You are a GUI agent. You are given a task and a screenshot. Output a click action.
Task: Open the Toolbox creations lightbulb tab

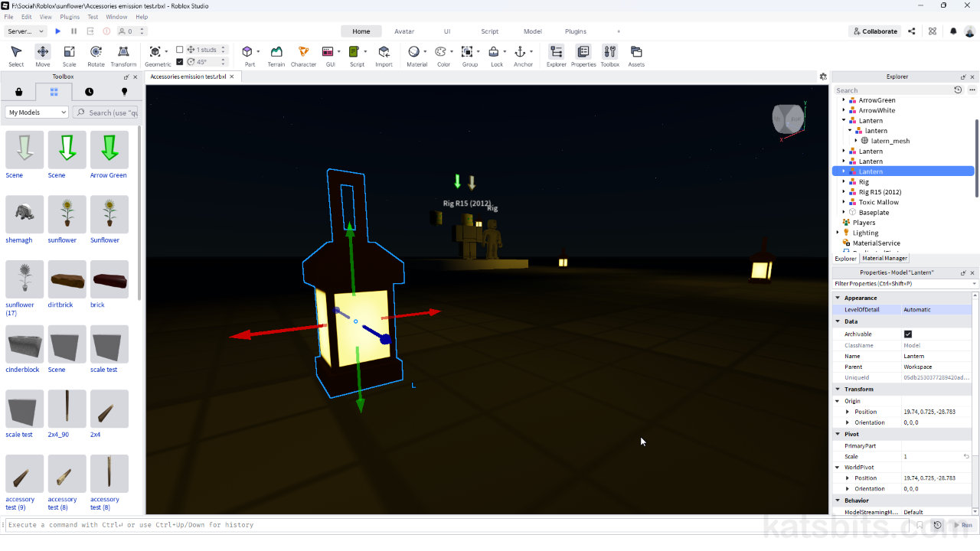[124, 92]
